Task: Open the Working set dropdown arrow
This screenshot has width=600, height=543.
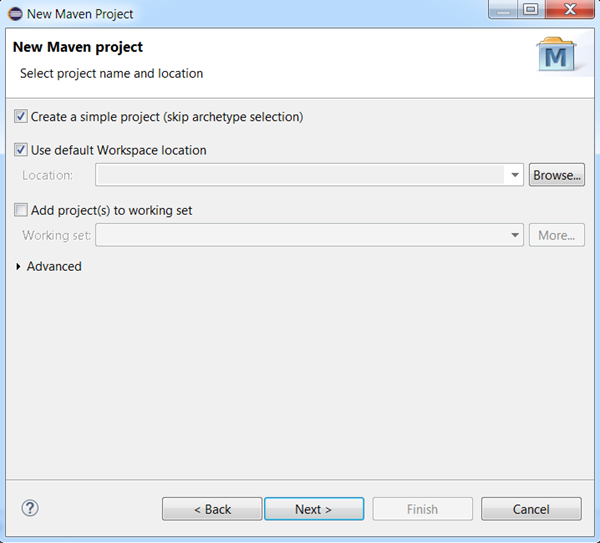Action: coord(515,235)
